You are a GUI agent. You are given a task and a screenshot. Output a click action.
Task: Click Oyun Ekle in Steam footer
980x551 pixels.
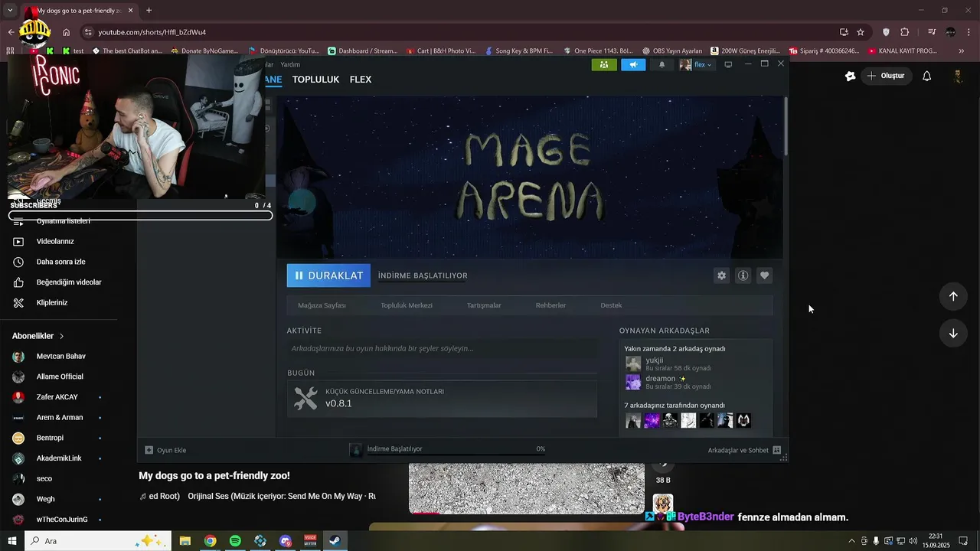click(x=165, y=450)
